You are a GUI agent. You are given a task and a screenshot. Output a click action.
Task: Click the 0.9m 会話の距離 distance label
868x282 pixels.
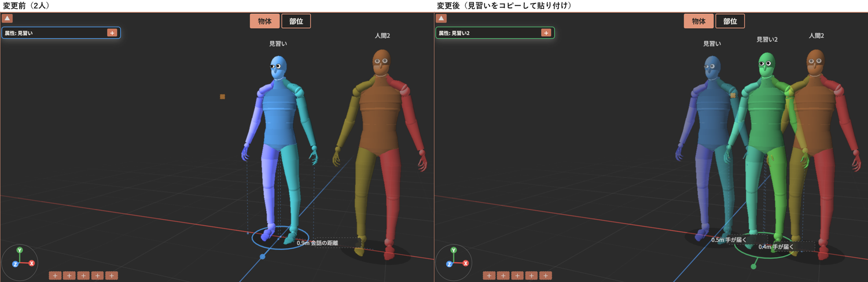click(x=317, y=243)
